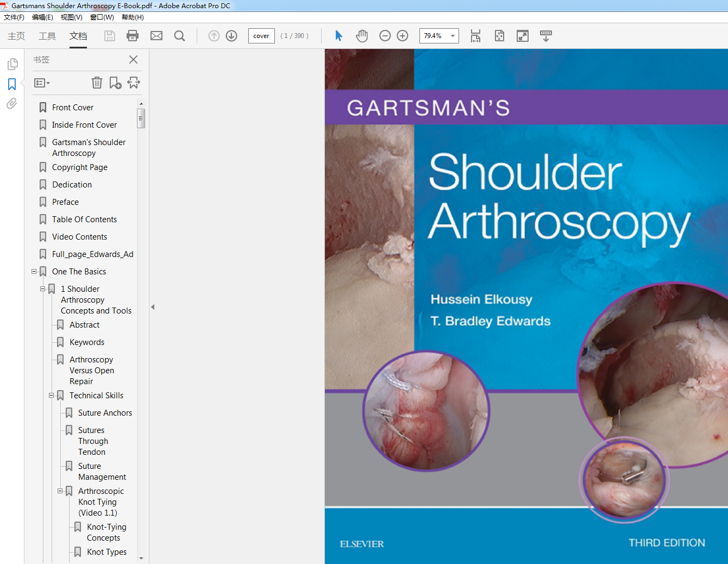The height and width of the screenshot is (564, 728).
Task: Click the Save file icon
Action: 110,36
